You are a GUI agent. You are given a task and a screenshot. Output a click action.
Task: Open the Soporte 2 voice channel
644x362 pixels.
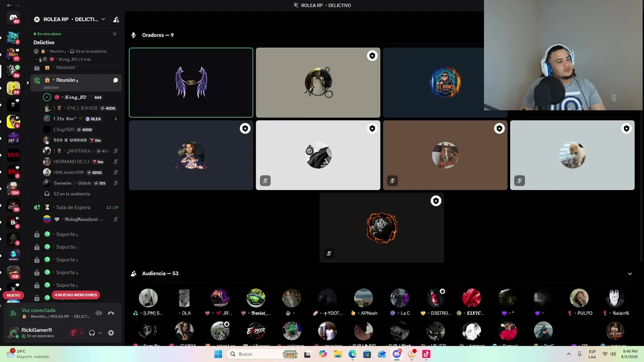click(x=77, y=234)
